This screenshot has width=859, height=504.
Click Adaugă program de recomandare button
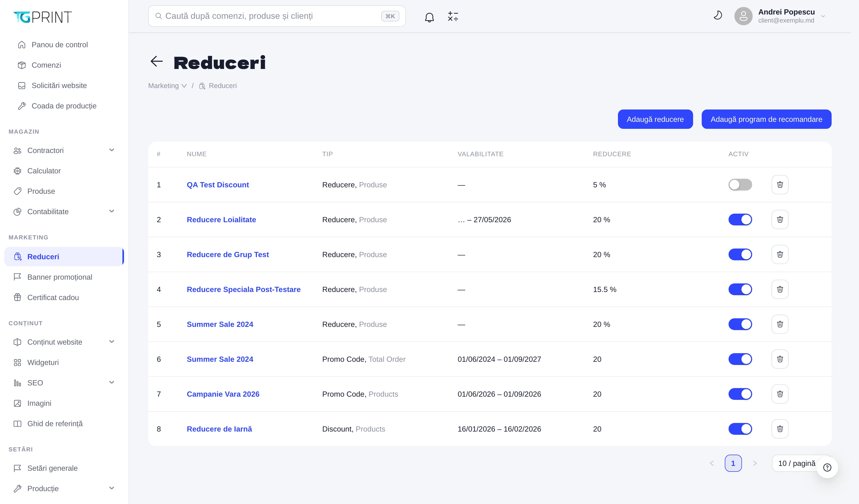click(x=766, y=119)
